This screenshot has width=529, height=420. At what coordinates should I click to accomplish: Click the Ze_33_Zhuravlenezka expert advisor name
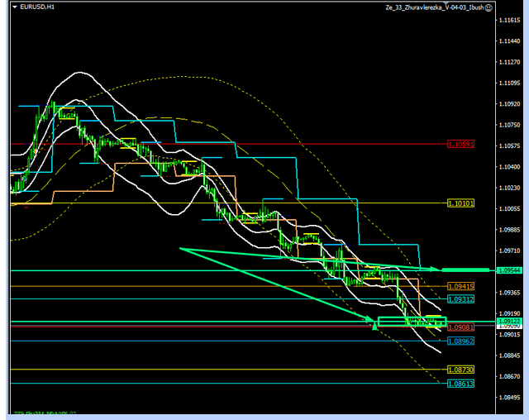coord(434,7)
